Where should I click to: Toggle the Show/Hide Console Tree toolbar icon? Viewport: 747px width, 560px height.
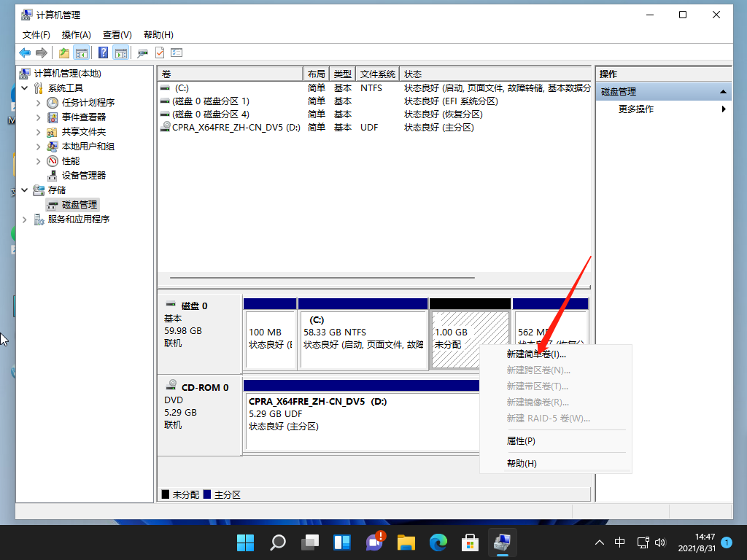[82, 52]
